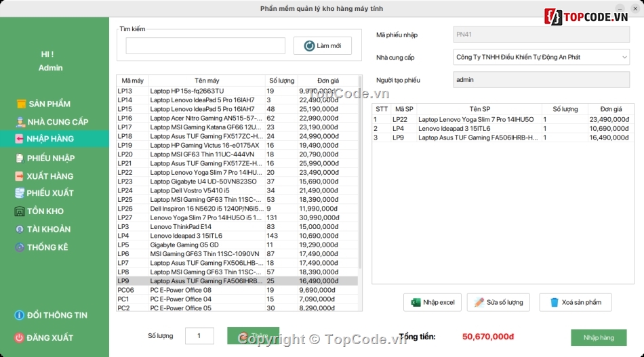
Task: Go to NHÀ CUNG CẤP section
Action: (58, 122)
